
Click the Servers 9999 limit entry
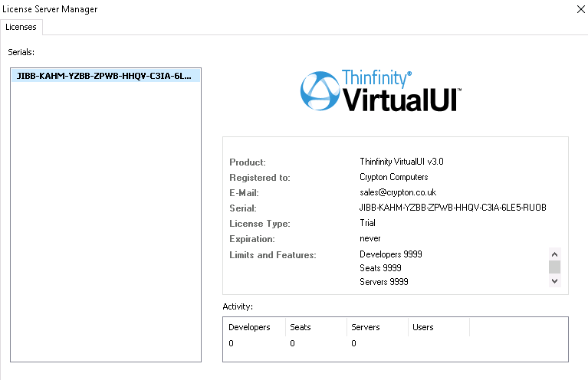(x=383, y=282)
